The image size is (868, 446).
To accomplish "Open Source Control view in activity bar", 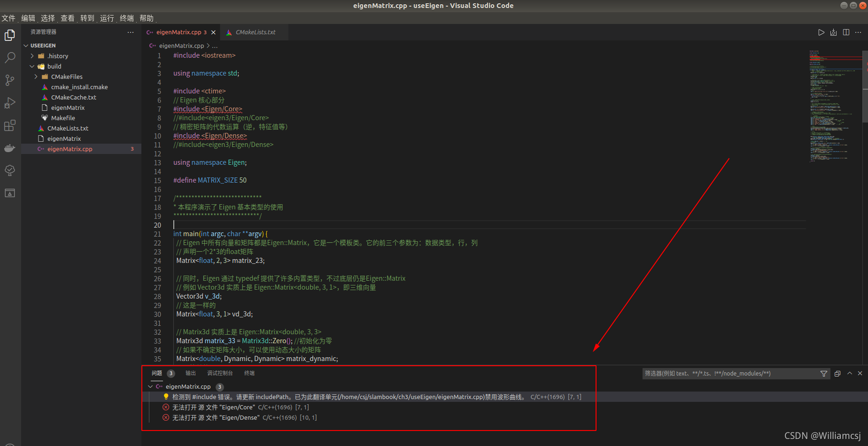I will point(10,80).
